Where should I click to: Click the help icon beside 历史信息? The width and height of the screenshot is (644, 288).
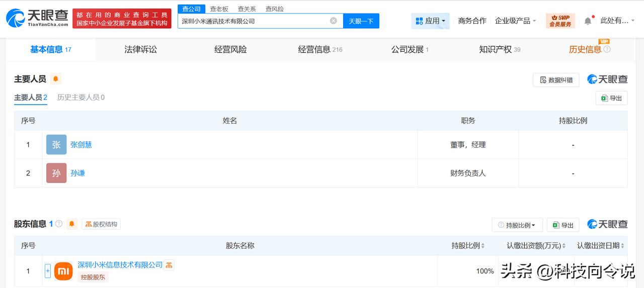tap(607, 49)
